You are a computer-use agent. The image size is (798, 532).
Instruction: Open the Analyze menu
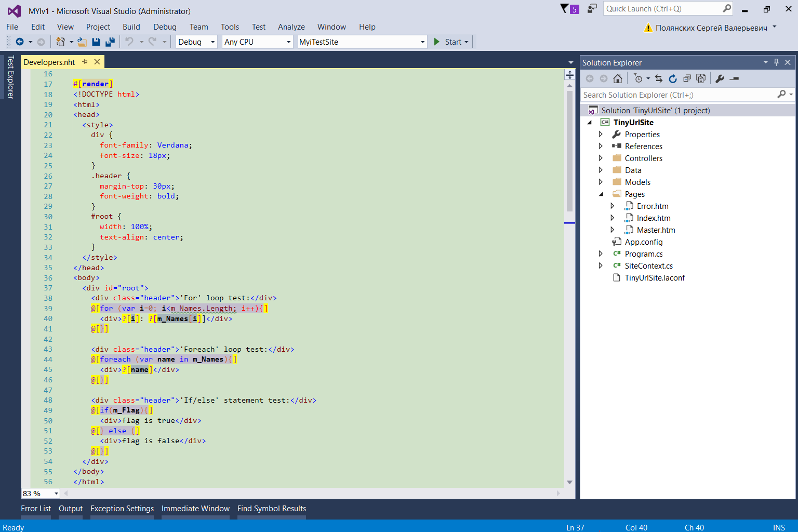291,27
